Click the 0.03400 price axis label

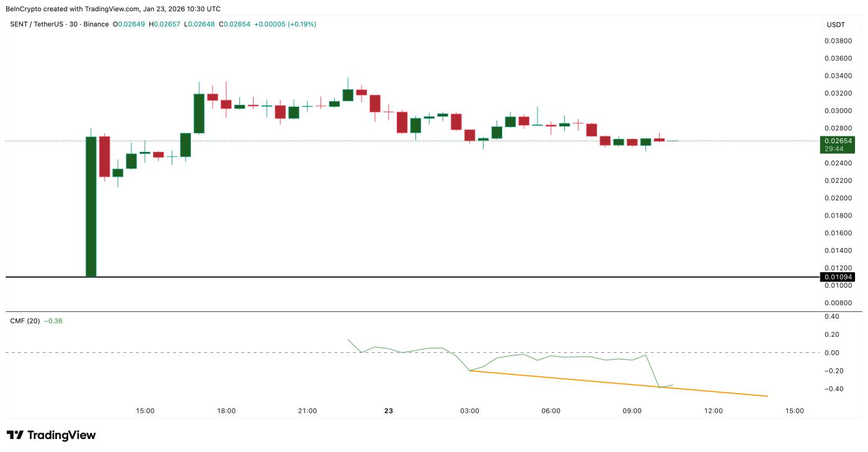coord(838,76)
